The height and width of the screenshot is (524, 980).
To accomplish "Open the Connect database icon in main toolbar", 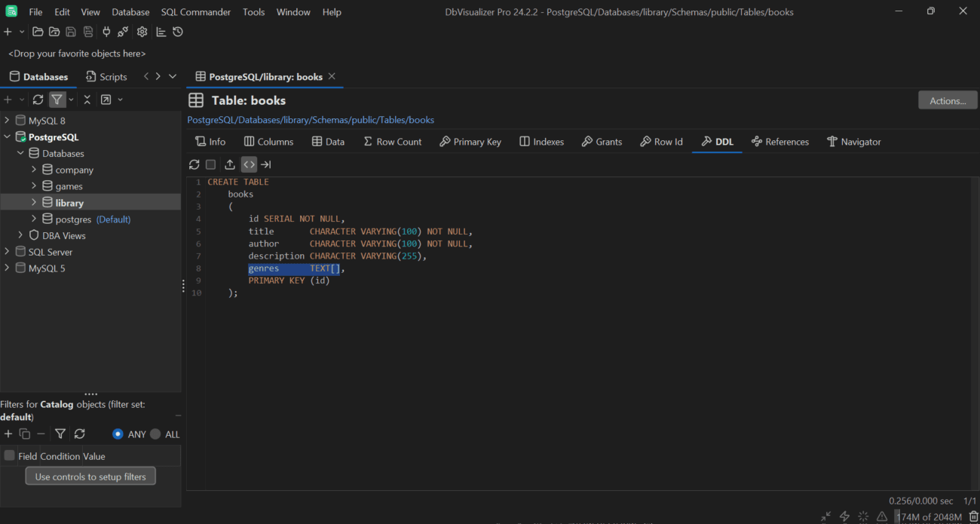I will point(106,32).
